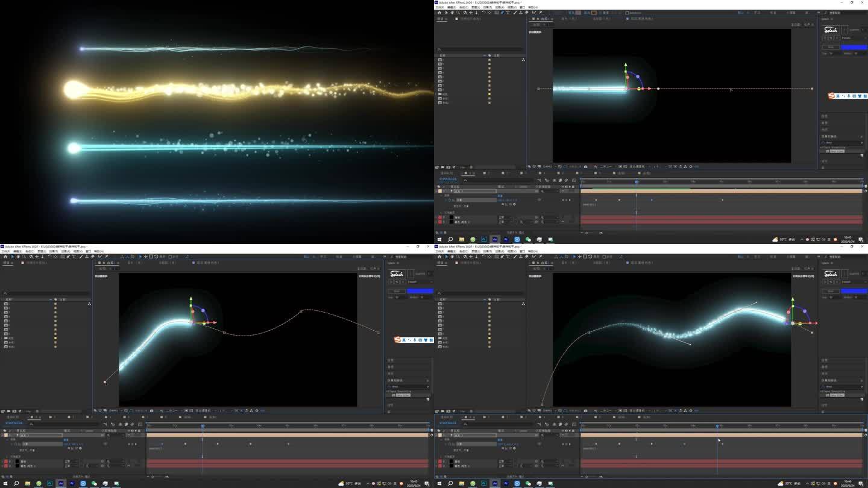Toggle Snapping checkbox in bottom-right window toolbar
This screenshot has width=868, height=488.
[604, 257]
